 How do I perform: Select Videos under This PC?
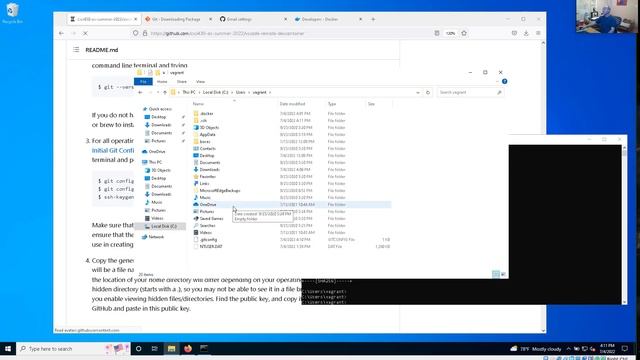click(157, 218)
